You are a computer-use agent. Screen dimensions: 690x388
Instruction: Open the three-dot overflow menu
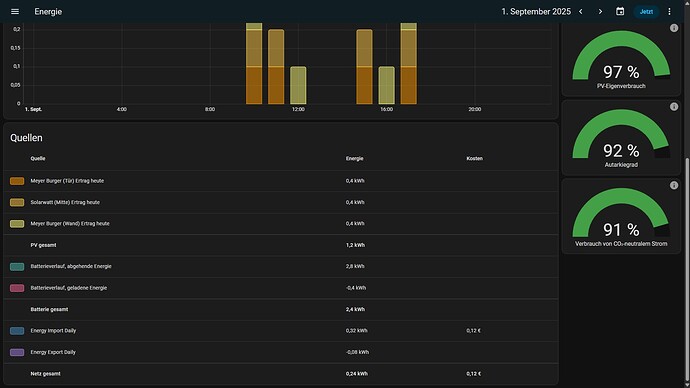pos(669,11)
